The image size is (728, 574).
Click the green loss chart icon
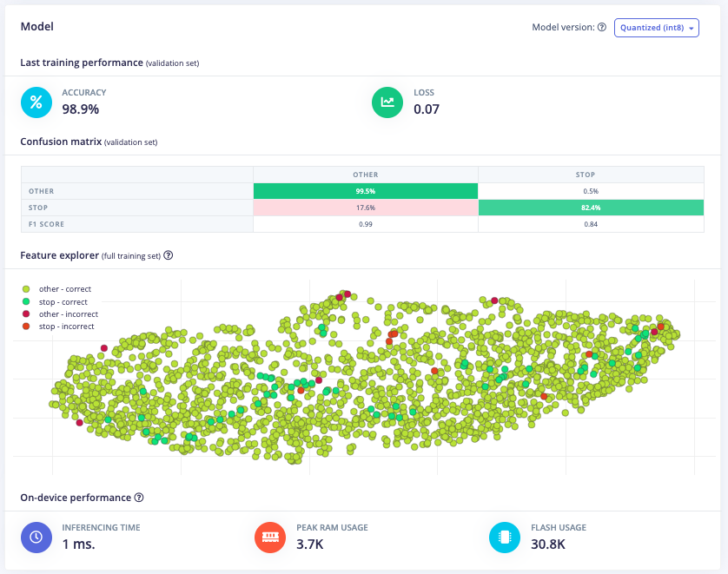(x=387, y=102)
